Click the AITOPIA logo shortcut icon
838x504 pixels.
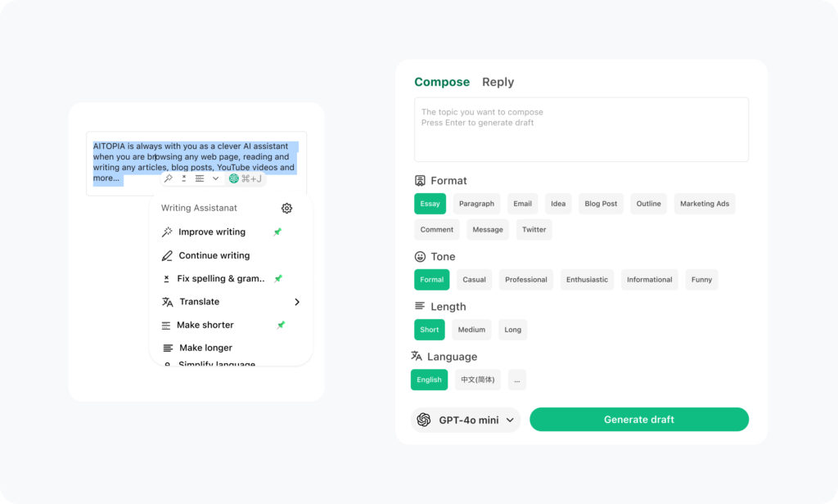tap(233, 178)
